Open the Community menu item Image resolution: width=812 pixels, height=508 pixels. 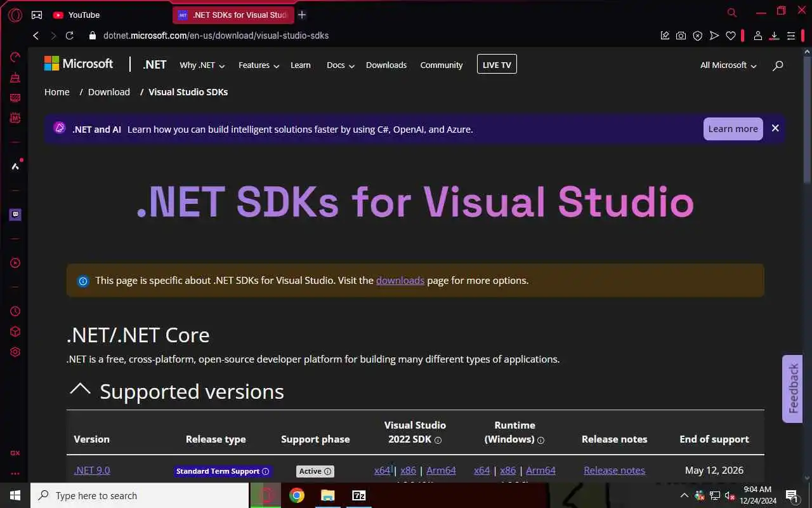tap(442, 65)
